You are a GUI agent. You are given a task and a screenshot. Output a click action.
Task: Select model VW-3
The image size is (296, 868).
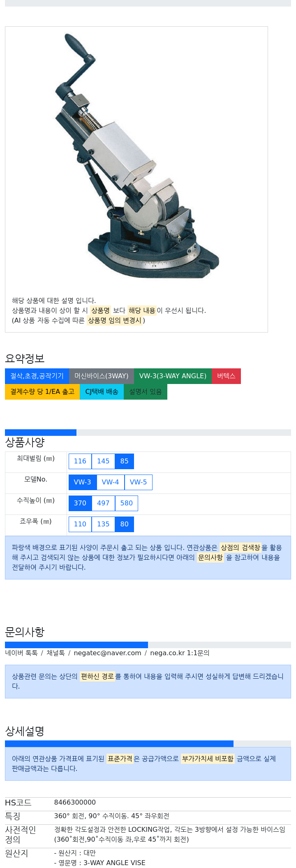point(83,482)
